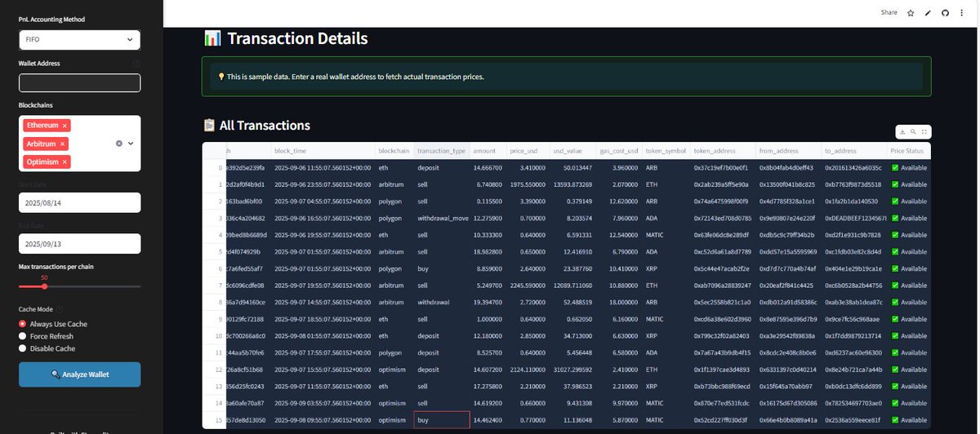Expand the Blockchains multiselect arrow
This screenshot has height=434, width=980.
131,144
